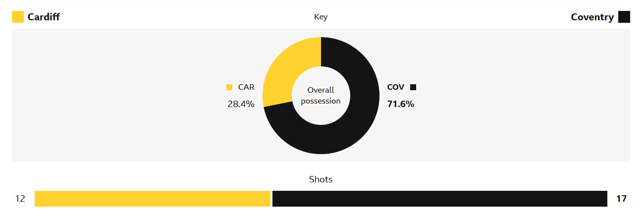
Task: Click the small yellow CAR legend square
Action: [x=229, y=87]
